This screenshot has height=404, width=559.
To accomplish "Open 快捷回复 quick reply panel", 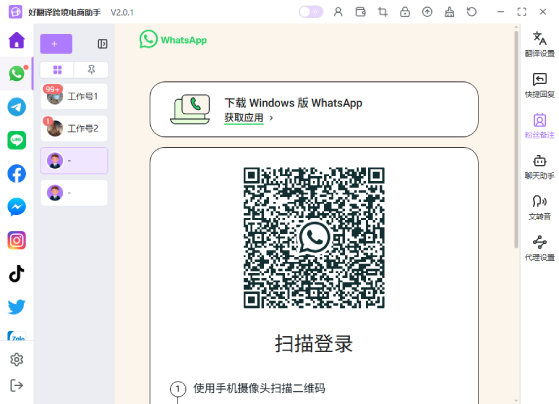I will (x=539, y=85).
